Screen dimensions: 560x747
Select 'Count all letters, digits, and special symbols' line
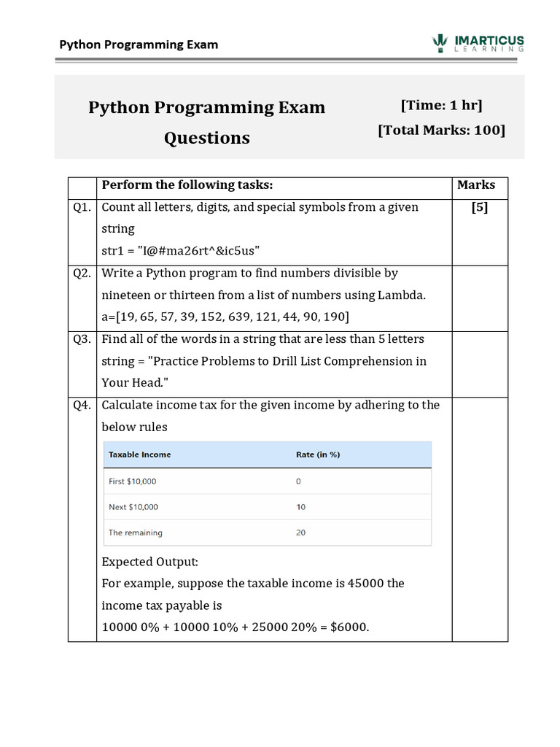260,207
